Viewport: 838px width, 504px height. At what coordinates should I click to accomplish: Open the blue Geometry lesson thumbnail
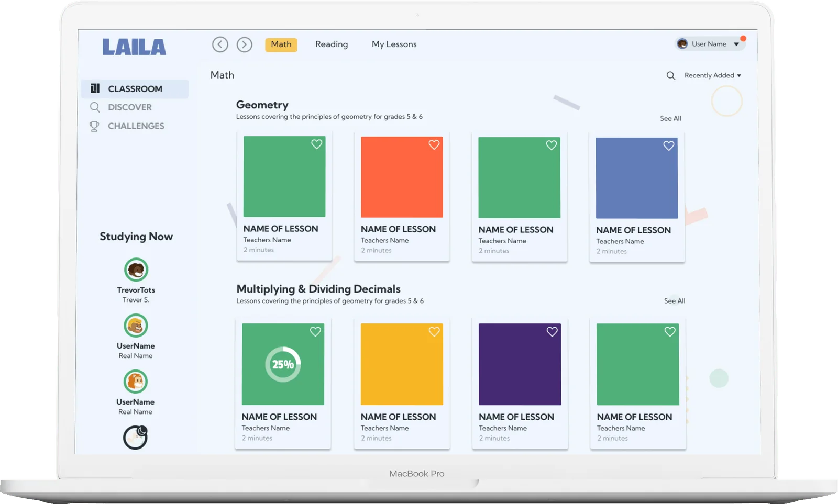coord(637,178)
